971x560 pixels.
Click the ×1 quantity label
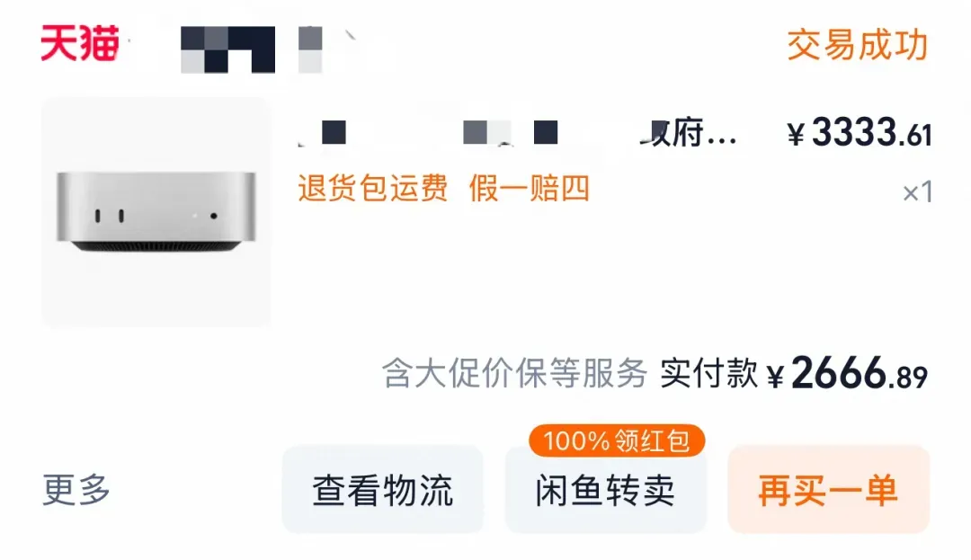[x=917, y=192]
